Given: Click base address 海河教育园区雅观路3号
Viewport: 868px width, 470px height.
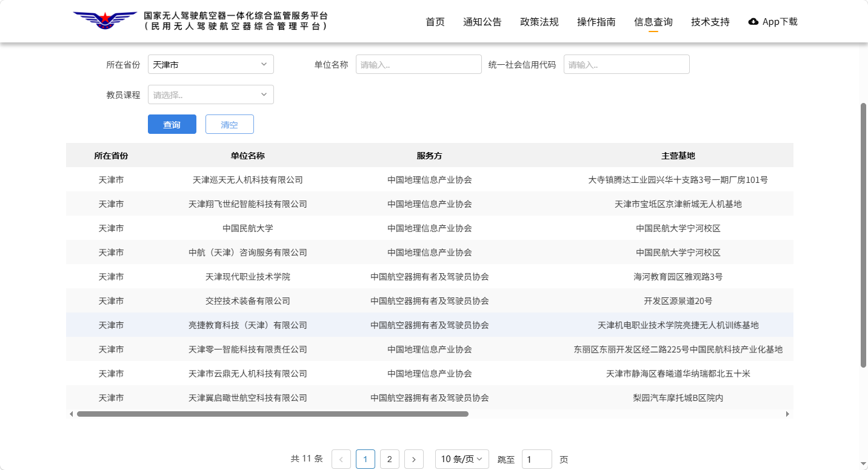Looking at the screenshot, I should [678, 277].
